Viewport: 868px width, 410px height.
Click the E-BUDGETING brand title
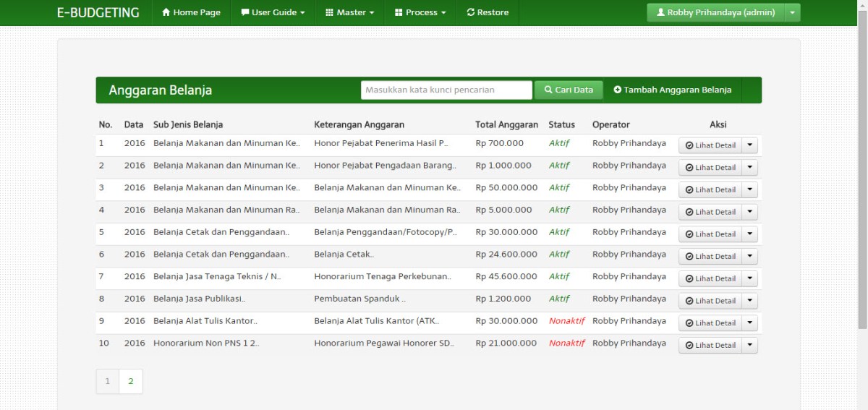coord(98,12)
